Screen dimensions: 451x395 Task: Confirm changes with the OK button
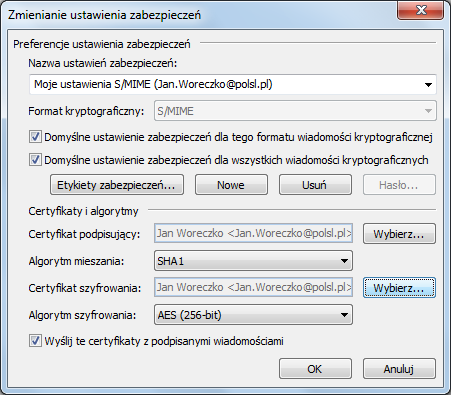click(315, 369)
